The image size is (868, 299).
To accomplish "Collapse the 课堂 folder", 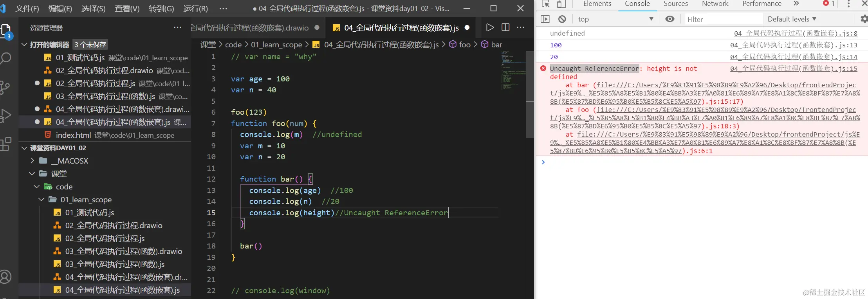I will (x=32, y=174).
